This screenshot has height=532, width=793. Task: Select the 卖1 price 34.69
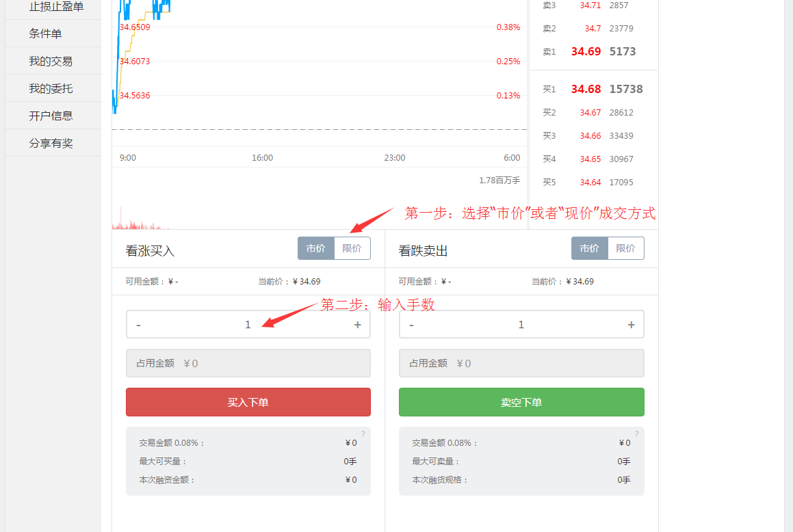(586, 51)
